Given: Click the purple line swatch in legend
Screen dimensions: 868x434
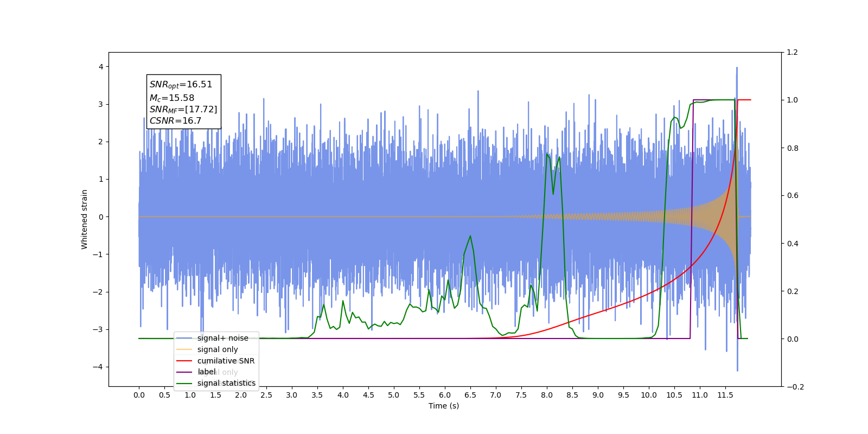Looking at the screenshot, I should [184, 372].
